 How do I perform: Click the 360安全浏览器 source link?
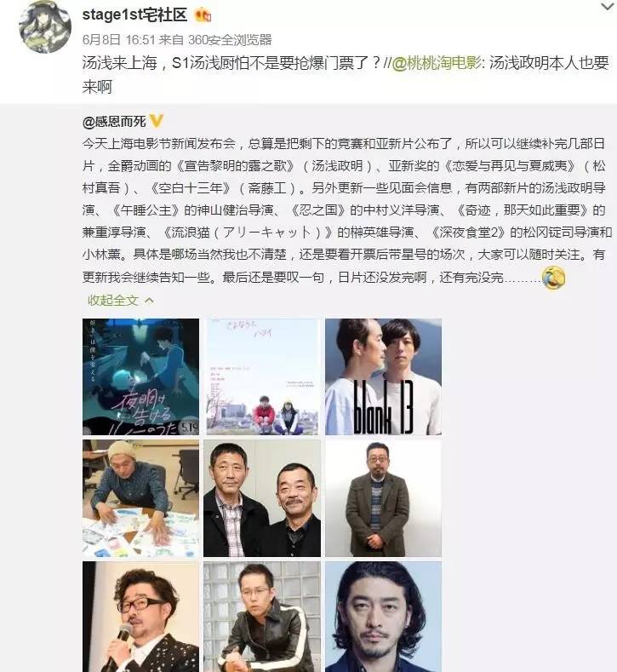(230, 40)
